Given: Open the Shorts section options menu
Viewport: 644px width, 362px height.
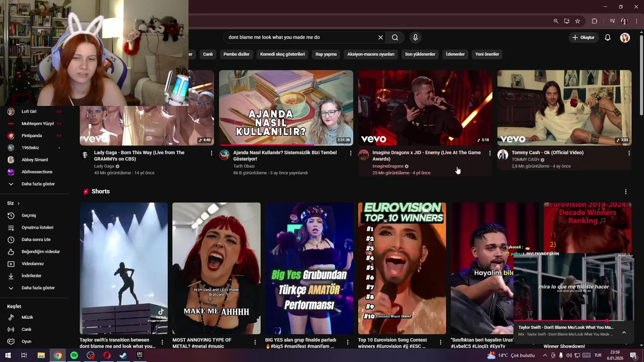Looking at the screenshot, I should coord(626,192).
